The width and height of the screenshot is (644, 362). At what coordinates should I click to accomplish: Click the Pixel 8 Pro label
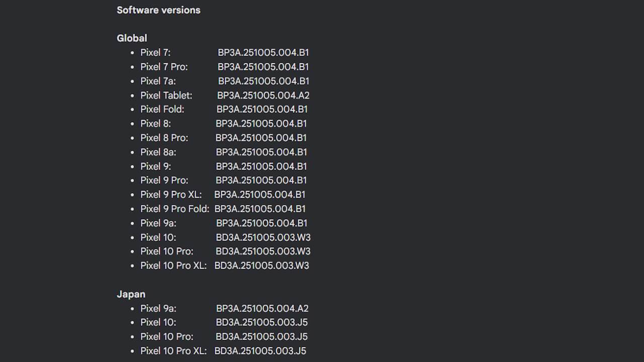(164, 138)
